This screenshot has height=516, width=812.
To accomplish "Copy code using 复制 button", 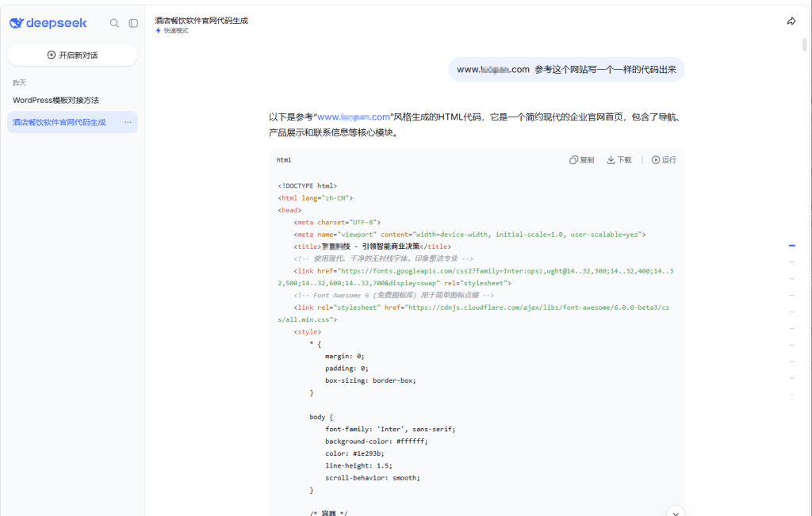I will point(581,160).
